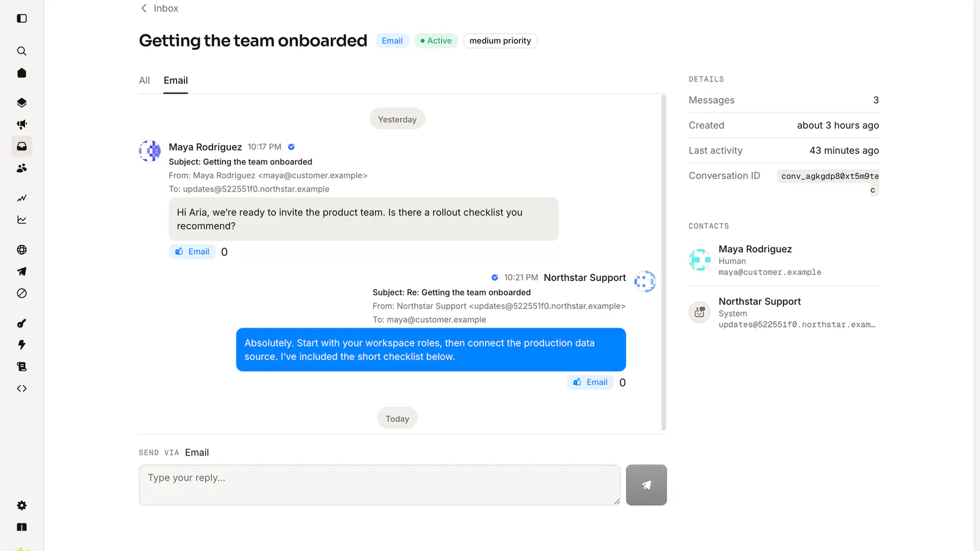Switch to the All tab
980x551 pixels.
(145, 80)
